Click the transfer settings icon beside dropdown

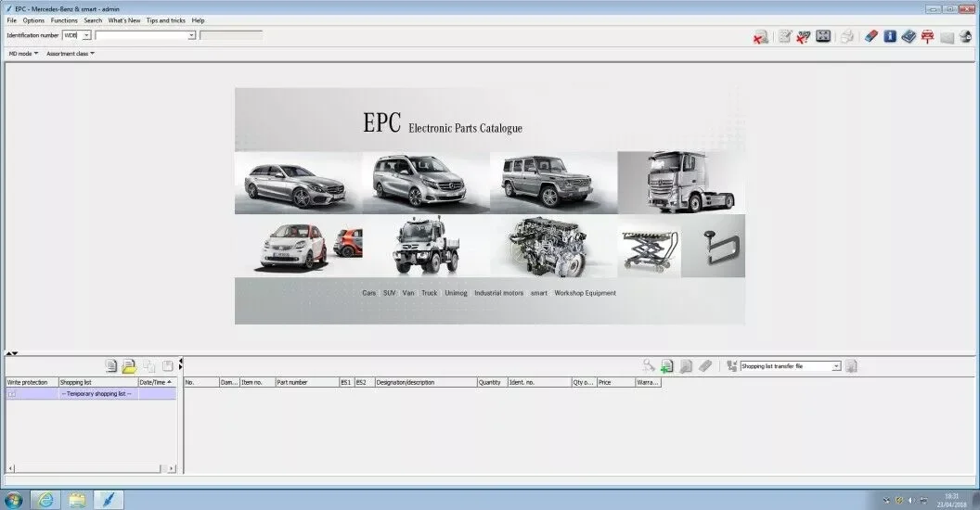[x=732, y=366]
